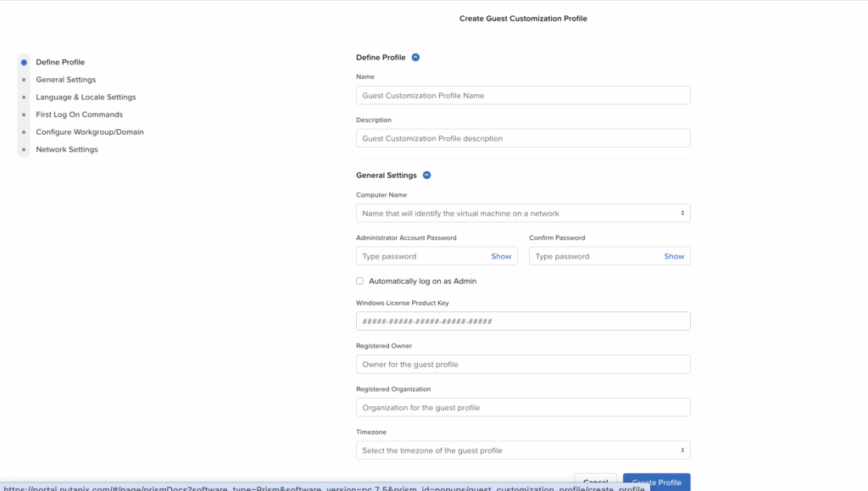Click the profile Description field
Screen dimensions: 868x491
[522, 137]
